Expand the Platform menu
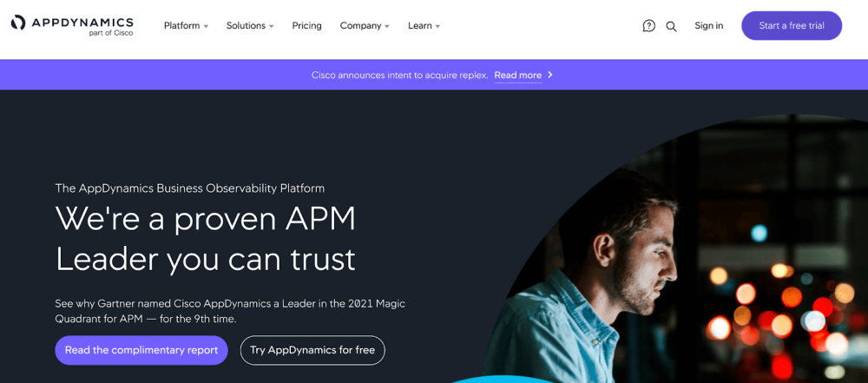 [186, 25]
